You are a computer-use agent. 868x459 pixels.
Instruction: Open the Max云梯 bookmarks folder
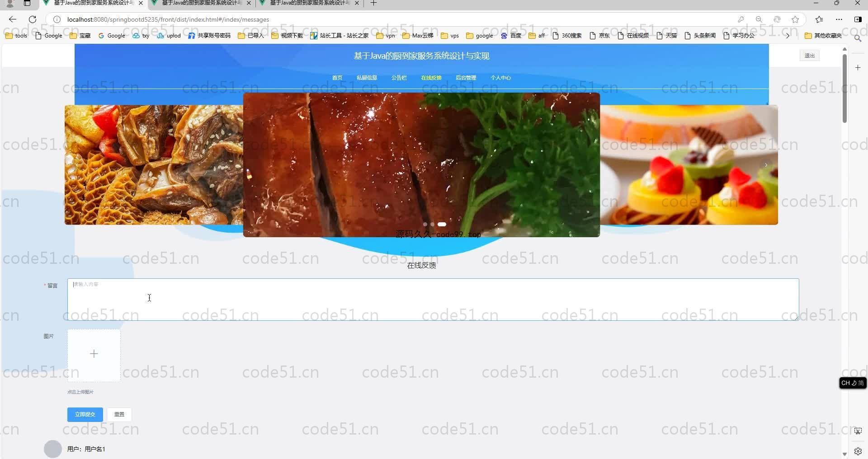coord(418,36)
